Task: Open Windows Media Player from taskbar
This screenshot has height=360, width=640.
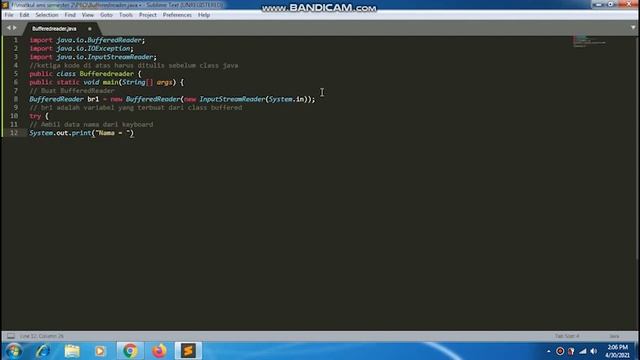Action: (100, 351)
